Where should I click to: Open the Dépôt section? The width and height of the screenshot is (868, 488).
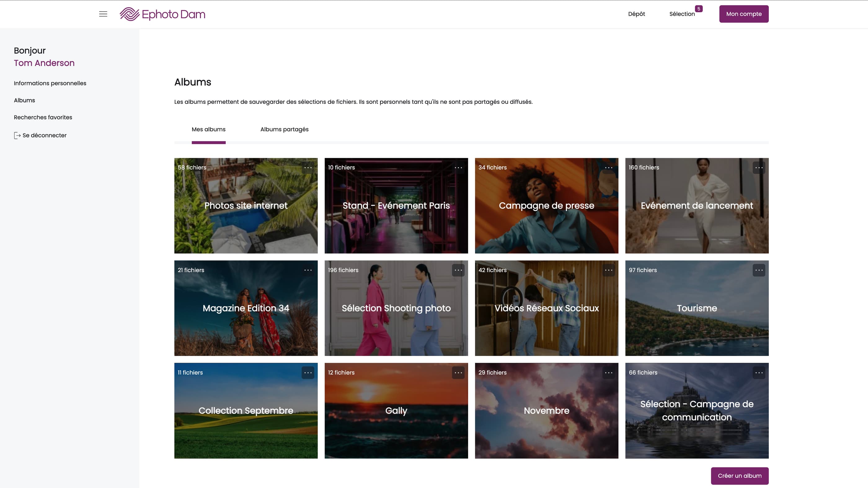coord(636,14)
